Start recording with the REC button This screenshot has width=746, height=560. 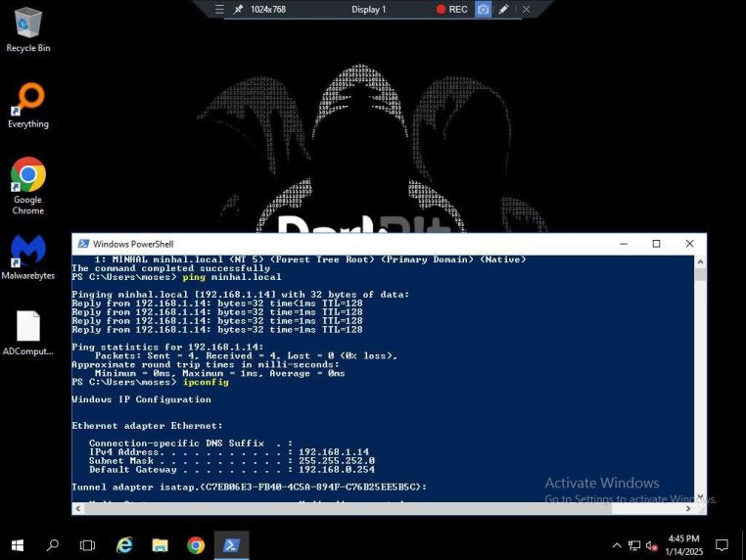(x=451, y=9)
